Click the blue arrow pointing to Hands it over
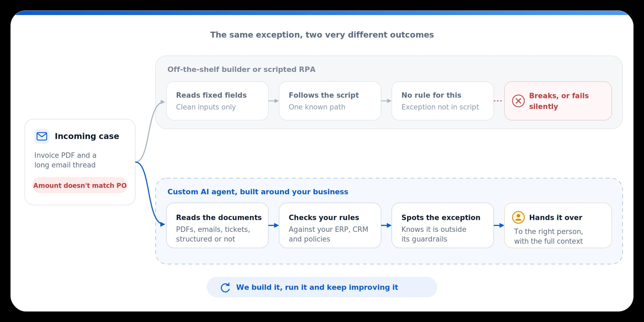The width and height of the screenshot is (644, 322). pyautogui.click(x=499, y=225)
